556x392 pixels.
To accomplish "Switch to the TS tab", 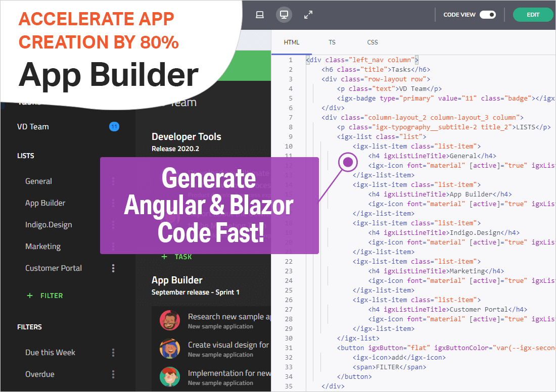I will click(x=332, y=42).
